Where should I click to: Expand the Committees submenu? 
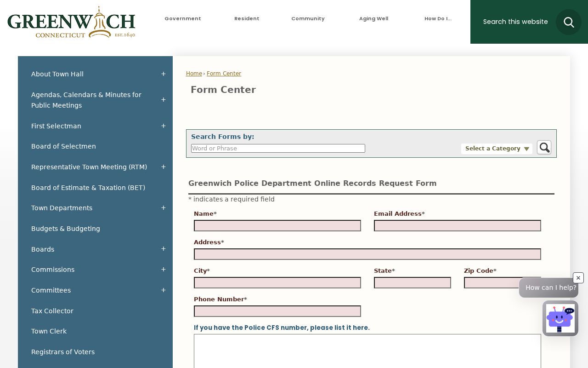163,290
